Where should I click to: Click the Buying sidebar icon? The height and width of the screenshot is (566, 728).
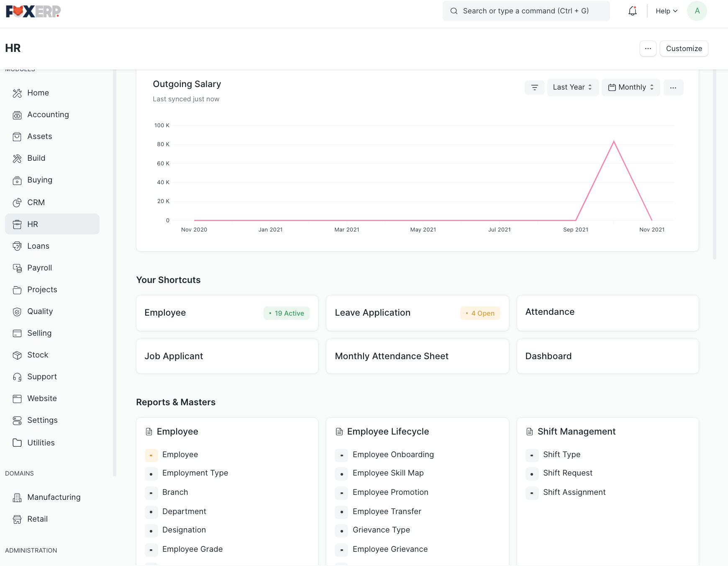pyautogui.click(x=17, y=180)
